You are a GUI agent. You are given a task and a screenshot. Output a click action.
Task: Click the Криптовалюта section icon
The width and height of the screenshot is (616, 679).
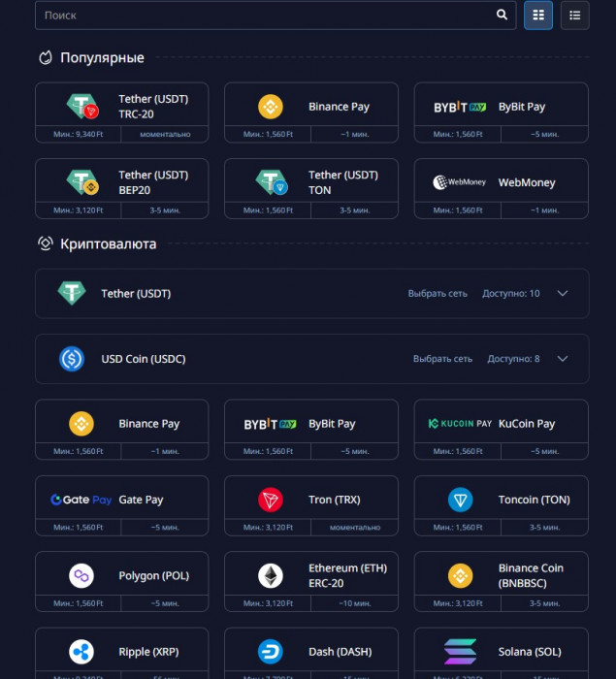click(x=45, y=243)
